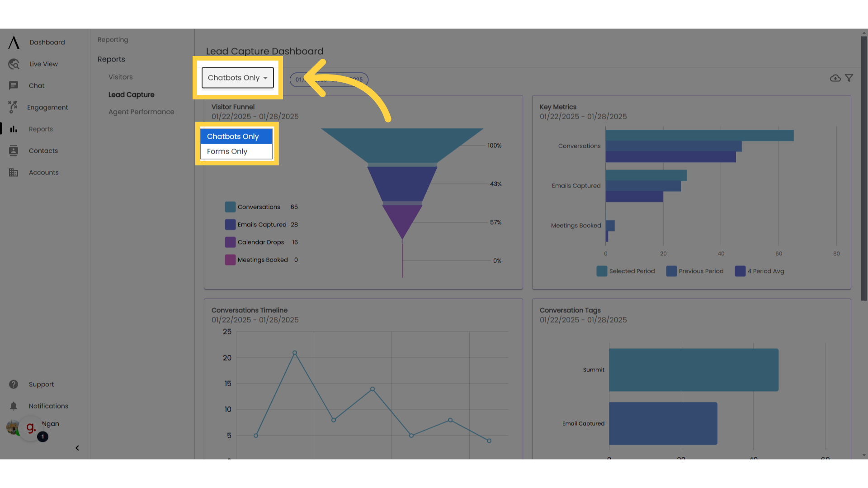Click Support button in sidebar

coord(41,384)
